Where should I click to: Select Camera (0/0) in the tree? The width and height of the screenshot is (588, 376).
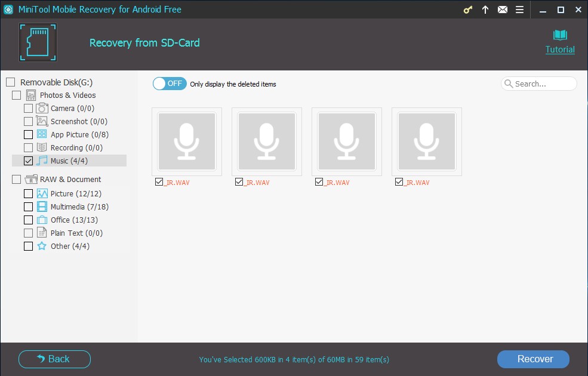[72, 109]
